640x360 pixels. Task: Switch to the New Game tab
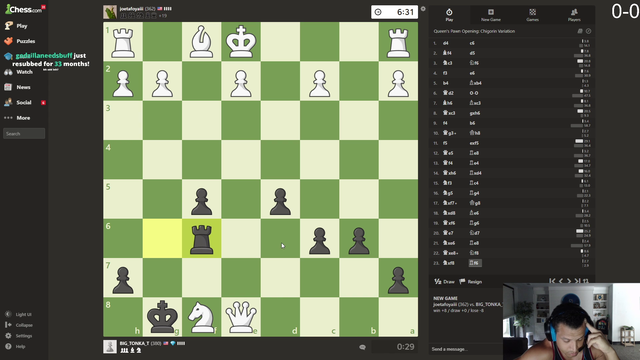491,15
